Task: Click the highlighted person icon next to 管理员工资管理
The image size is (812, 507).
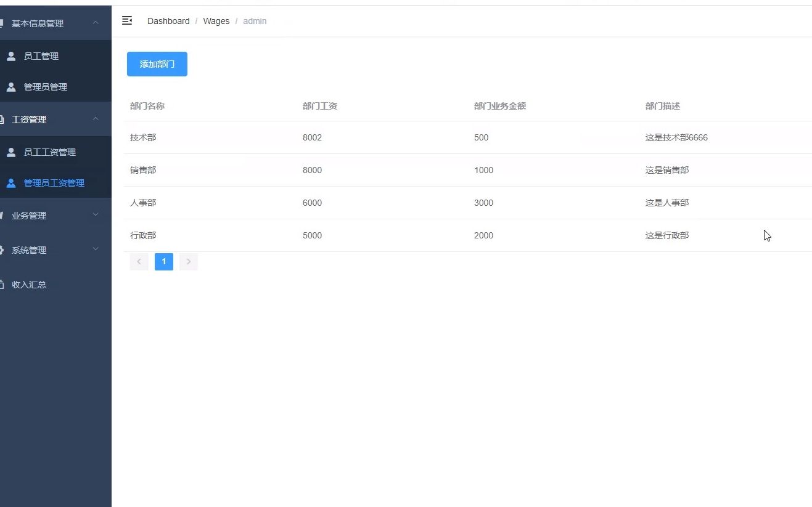Action: pos(11,182)
